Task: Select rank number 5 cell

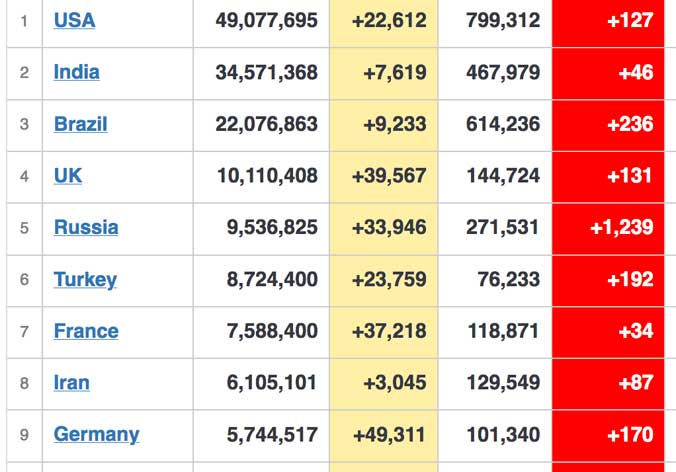Action: point(25,229)
